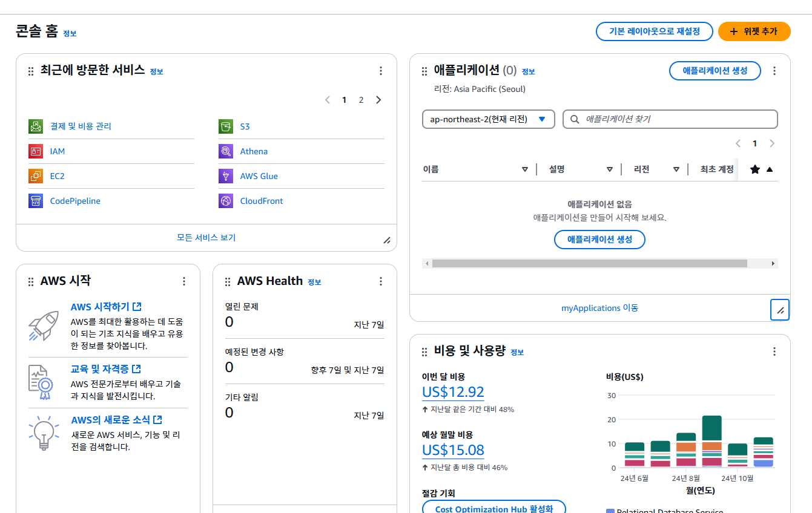The width and height of the screenshot is (812, 513).
Task: Open the 모든 서비스 보기 link
Action: pos(206,238)
